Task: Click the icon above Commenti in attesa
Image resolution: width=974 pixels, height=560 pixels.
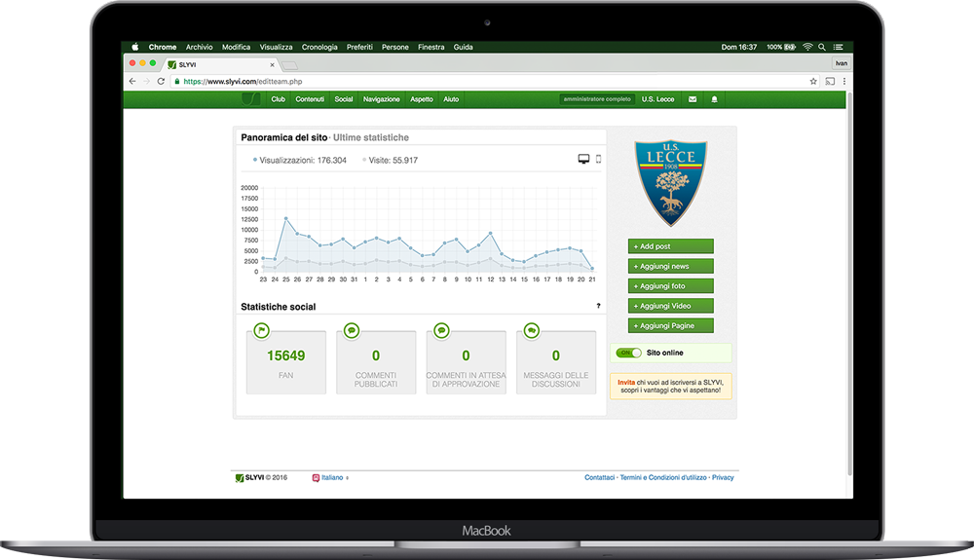Action: (441, 331)
